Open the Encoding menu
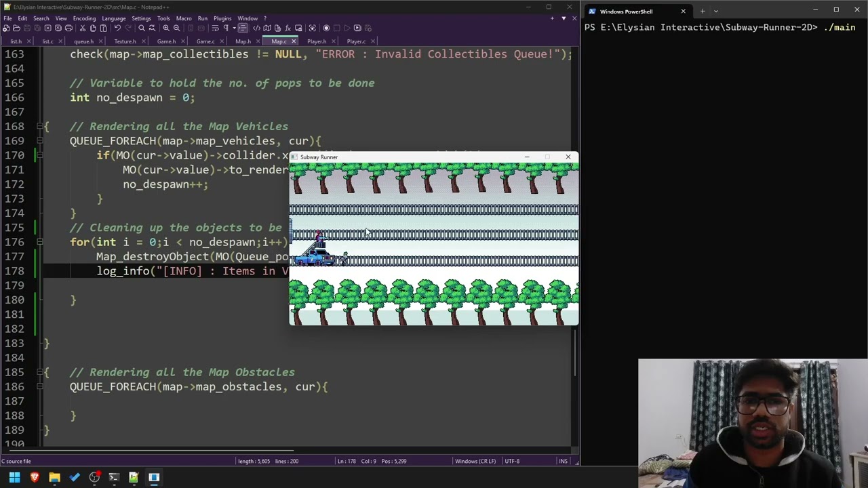 [84, 18]
